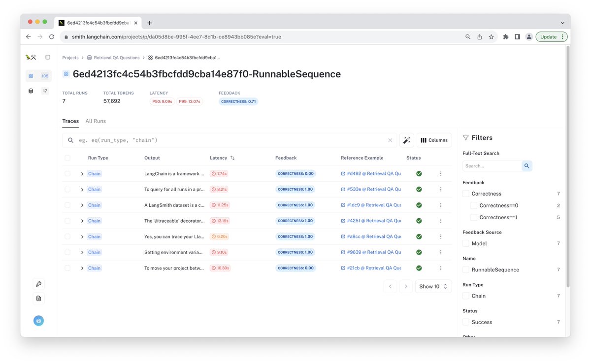Open three-dot menu for 11.25s row
591x364 pixels.
[x=441, y=205]
